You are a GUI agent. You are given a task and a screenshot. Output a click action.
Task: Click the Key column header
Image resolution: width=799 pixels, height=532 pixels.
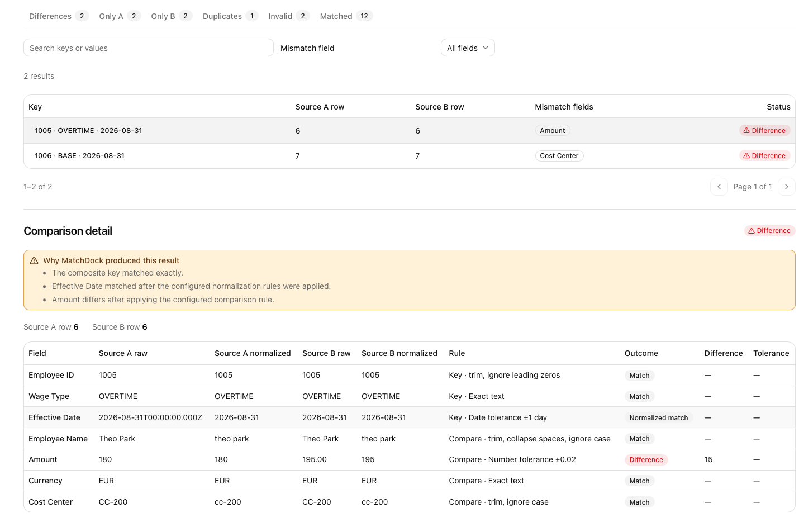pos(35,107)
